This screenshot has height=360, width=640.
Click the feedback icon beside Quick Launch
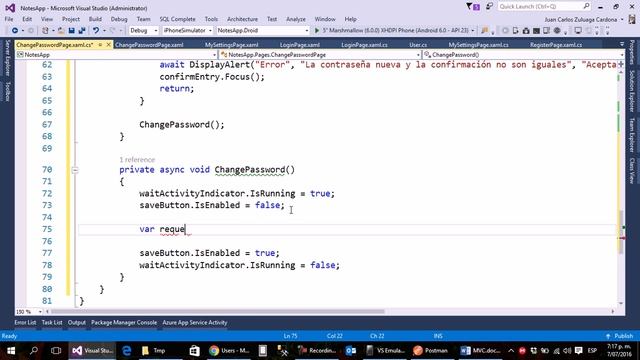(x=489, y=6)
